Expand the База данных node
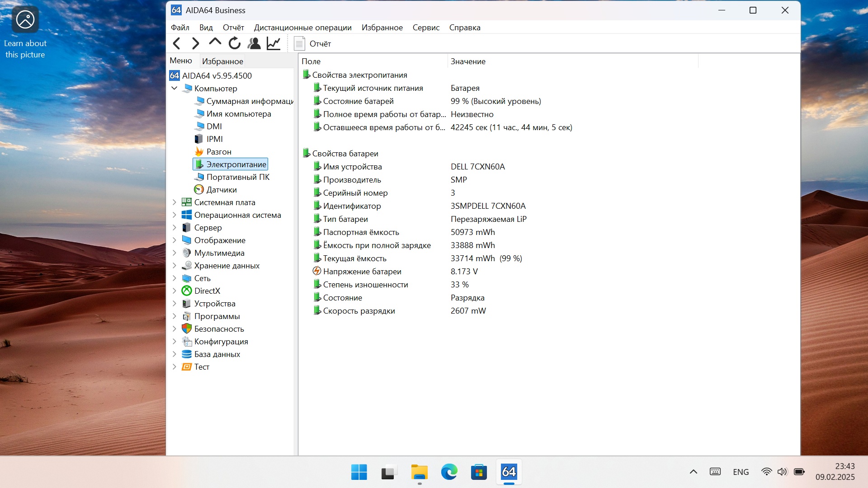This screenshot has width=868, height=488. [x=175, y=354]
